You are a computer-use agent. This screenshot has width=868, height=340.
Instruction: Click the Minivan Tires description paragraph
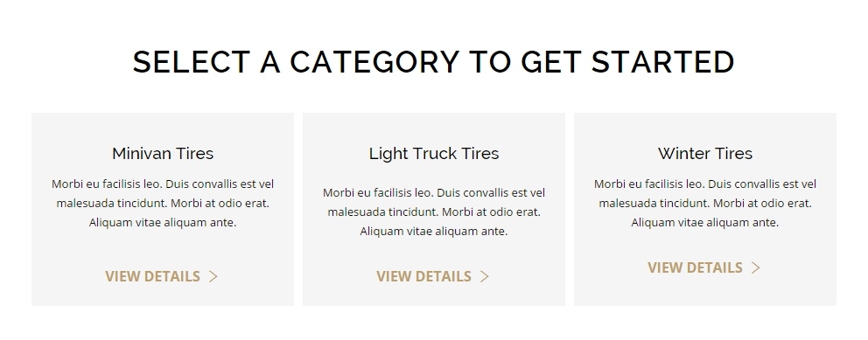[x=163, y=203]
